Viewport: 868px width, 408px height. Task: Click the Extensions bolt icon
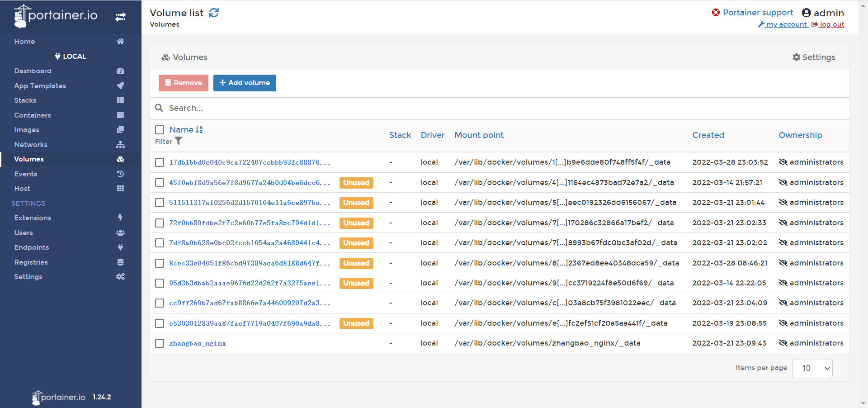point(120,218)
